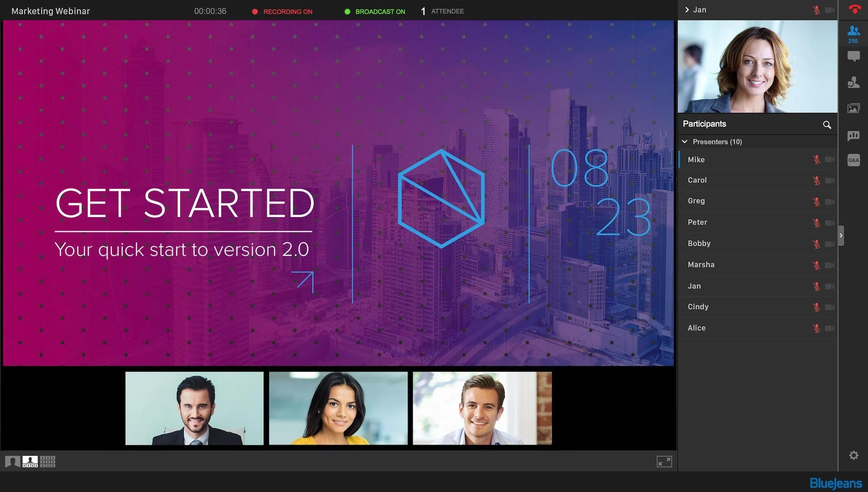Select the single speaker view tab
Viewport: 868px width, 492px height.
coord(13,460)
